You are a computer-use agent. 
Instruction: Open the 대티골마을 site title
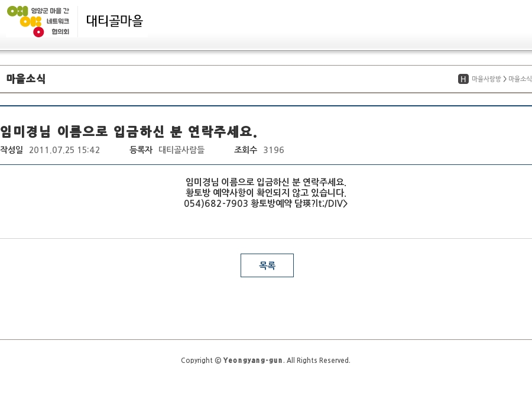tap(115, 21)
